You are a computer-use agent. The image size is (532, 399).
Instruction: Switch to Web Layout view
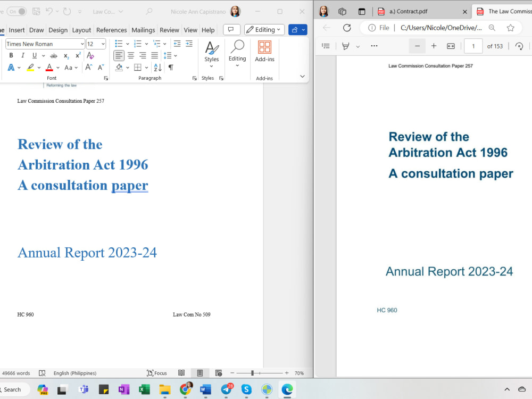[x=219, y=373]
